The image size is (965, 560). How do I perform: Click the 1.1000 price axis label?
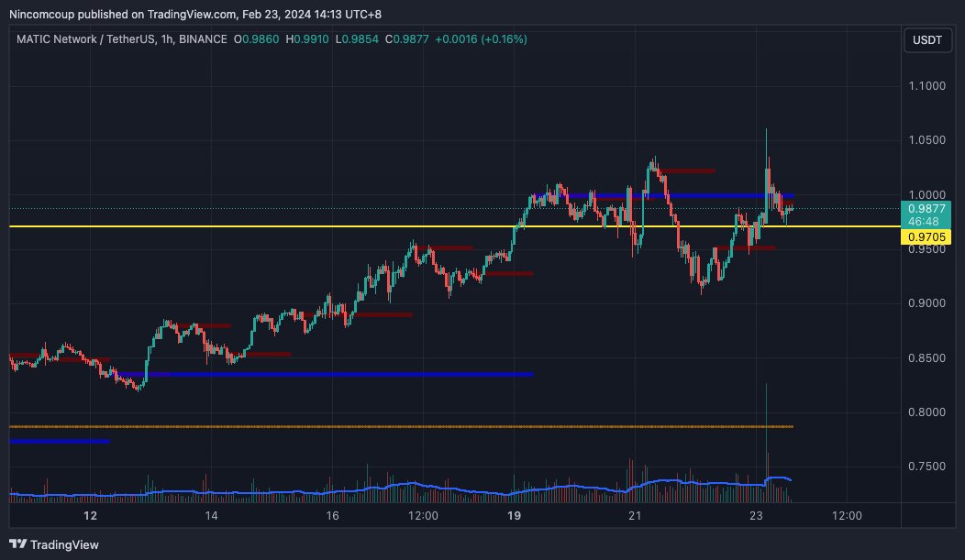tap(926, 86)
